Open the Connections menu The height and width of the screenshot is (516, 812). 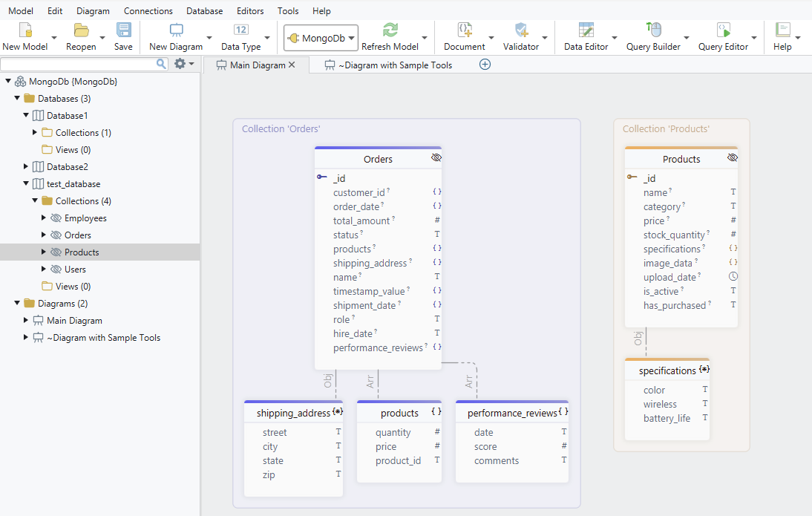(x=148, y=11)
